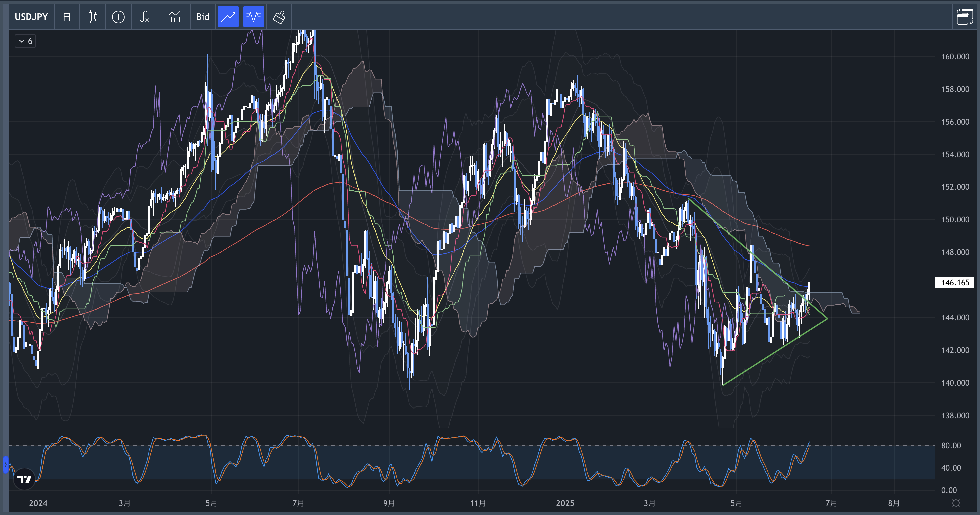This screenshot has height=515, width=980.
Task: Click the 8月 time axis label
Action: pyautogui.click(x=894, y=503)
